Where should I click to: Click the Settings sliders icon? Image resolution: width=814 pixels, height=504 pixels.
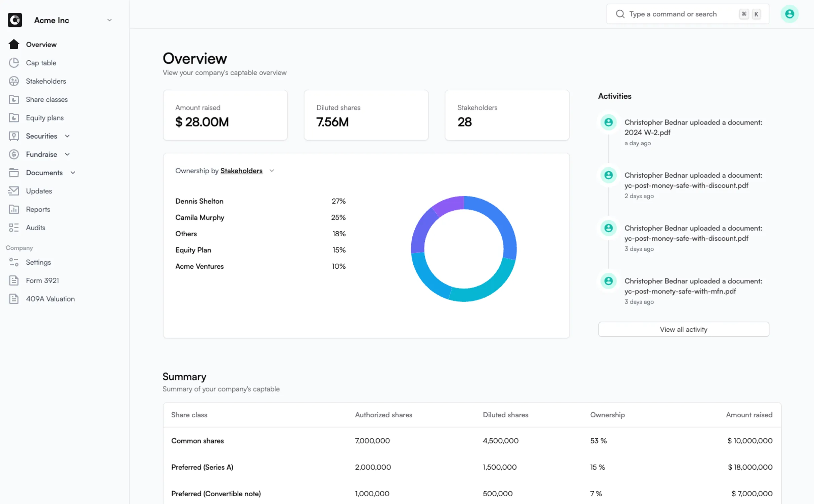pos(14,262)
